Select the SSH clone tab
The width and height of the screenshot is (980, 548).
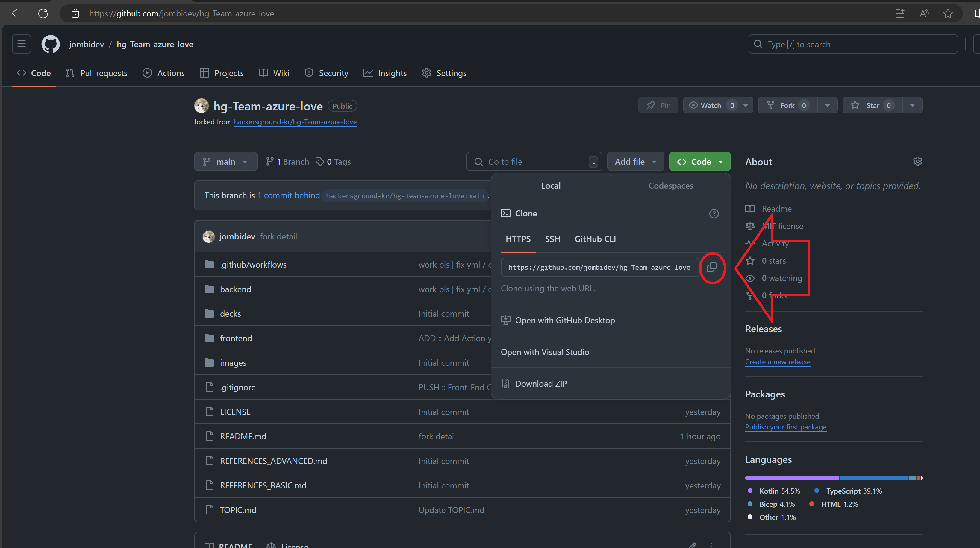click(552, 239)
